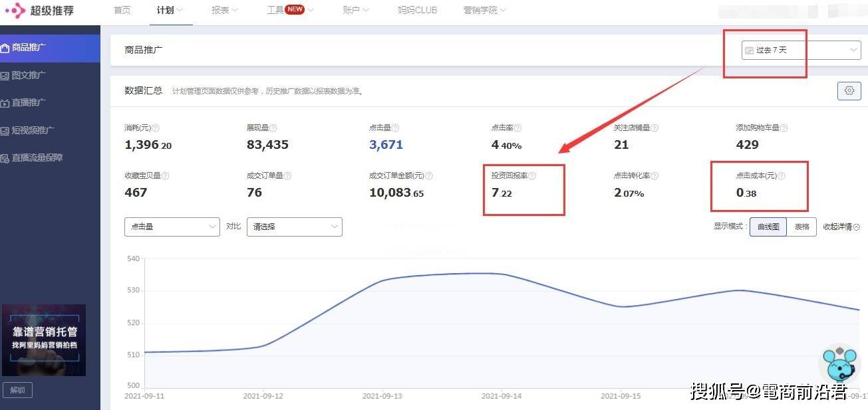
Task: Click help icon next to 成交订单量
Action: tap(287, 176)
